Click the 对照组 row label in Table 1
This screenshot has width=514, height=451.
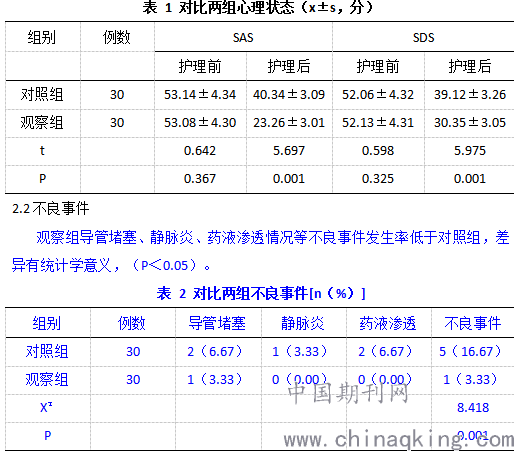pos(42,95)
